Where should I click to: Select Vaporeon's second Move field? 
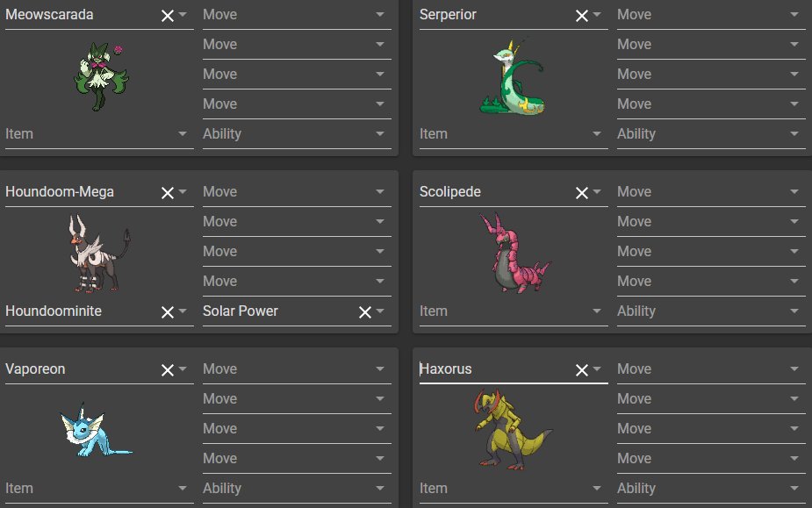pyautogui.click(x=297, y=398)
